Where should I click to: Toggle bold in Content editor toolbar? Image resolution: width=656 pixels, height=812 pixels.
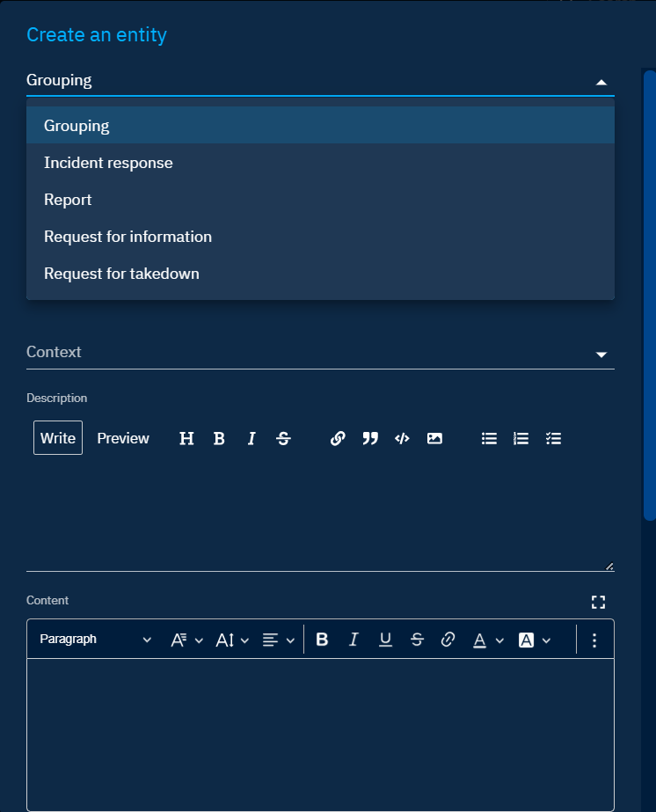click(x=322, y=640)
